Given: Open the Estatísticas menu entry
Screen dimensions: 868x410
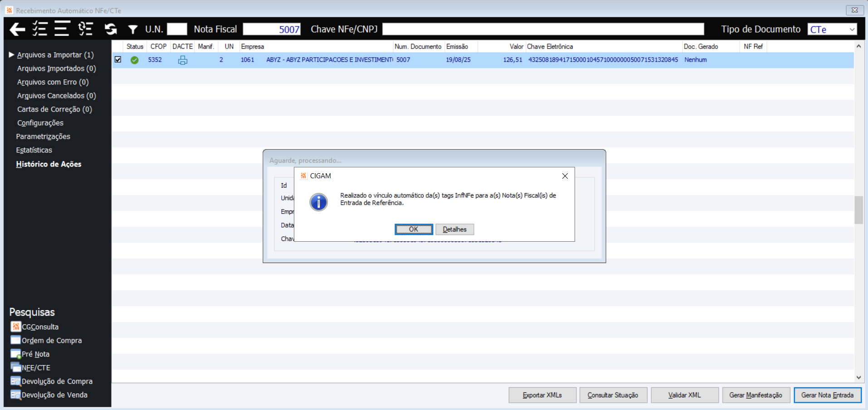Looking at the screenshot, I should point(34,150).
